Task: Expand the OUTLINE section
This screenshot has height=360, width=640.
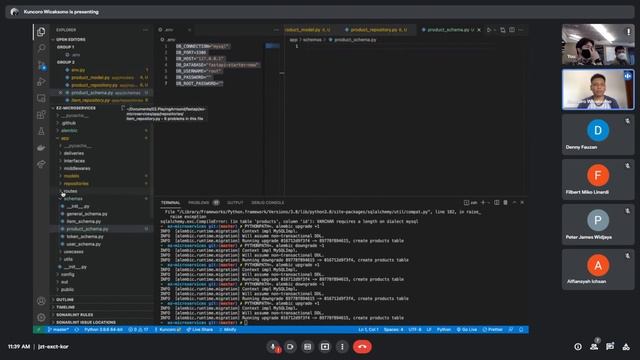Action: coord(65,300)
